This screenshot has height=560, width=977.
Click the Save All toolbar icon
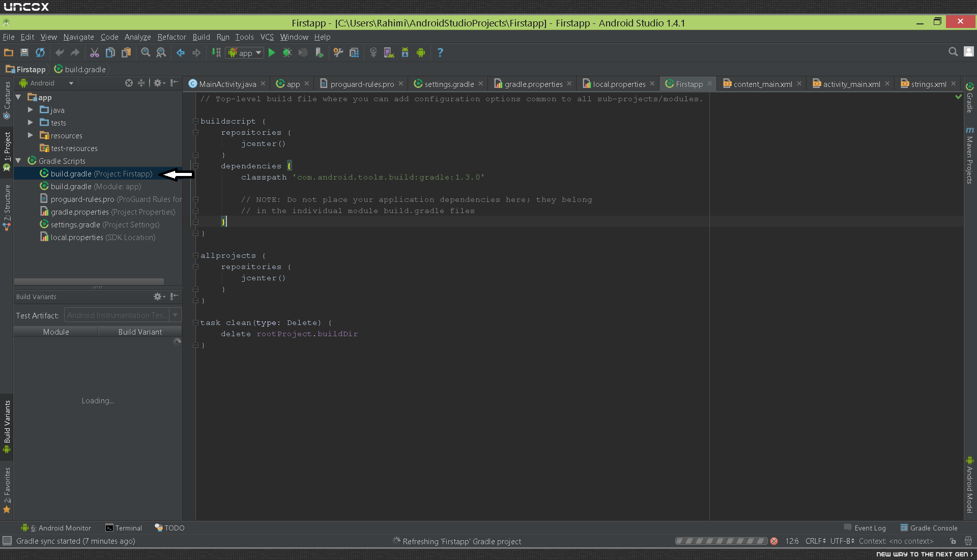24,52
